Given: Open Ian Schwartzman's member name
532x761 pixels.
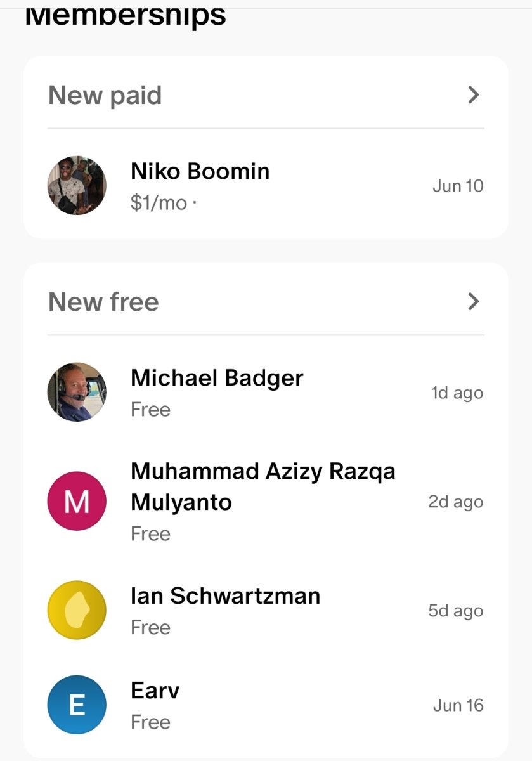Looking at the screenshot, I should 225,596.
